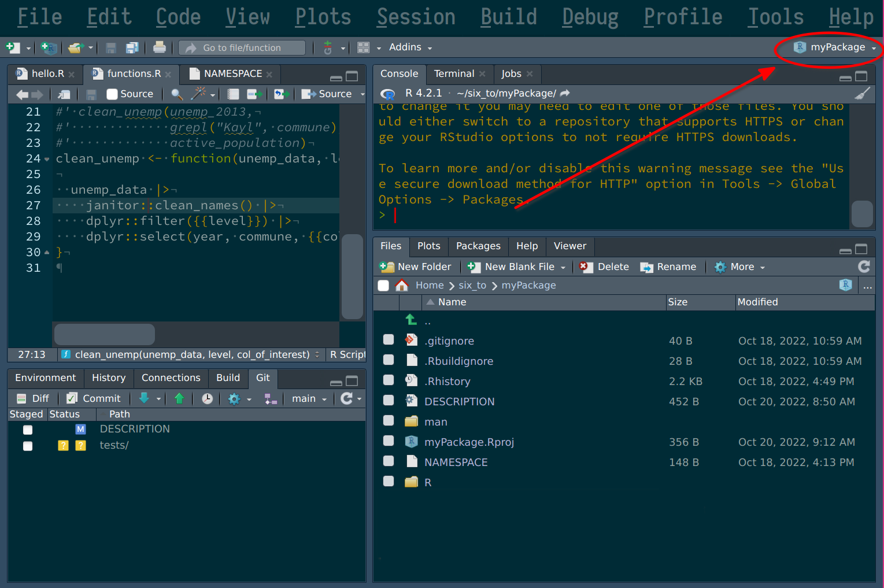Screen dimensions: 884x588
Task: Click the editor horizontal scrollbar thumb
Action: tap(105, 334)
